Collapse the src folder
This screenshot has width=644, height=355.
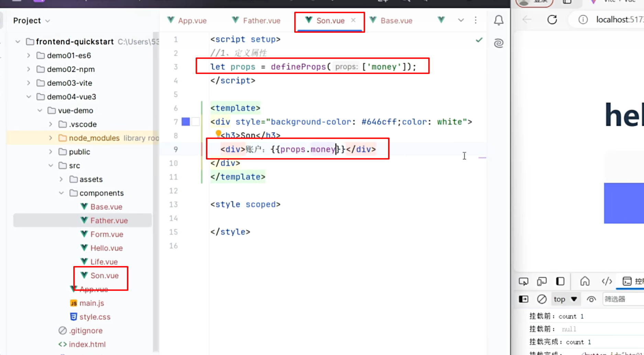[x=51, y=165]
